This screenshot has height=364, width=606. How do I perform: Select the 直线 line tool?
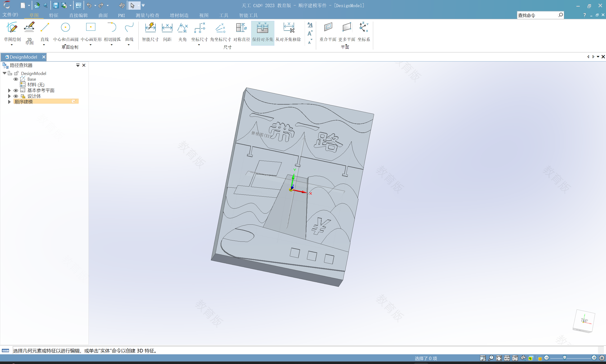[45, 31]
